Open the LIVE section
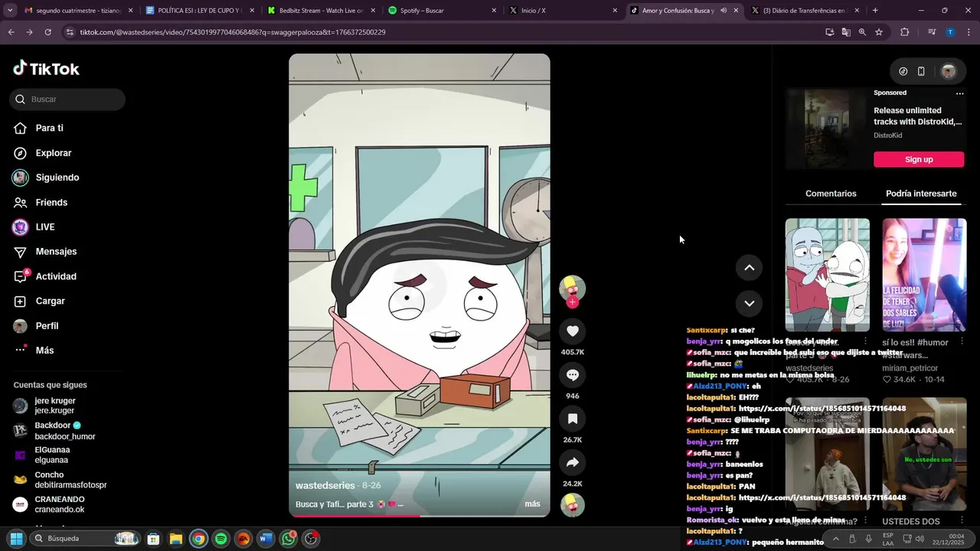Image resolution: width=980 pixels, height=551 pixels. pyautogui.click(x=44, y=227)
